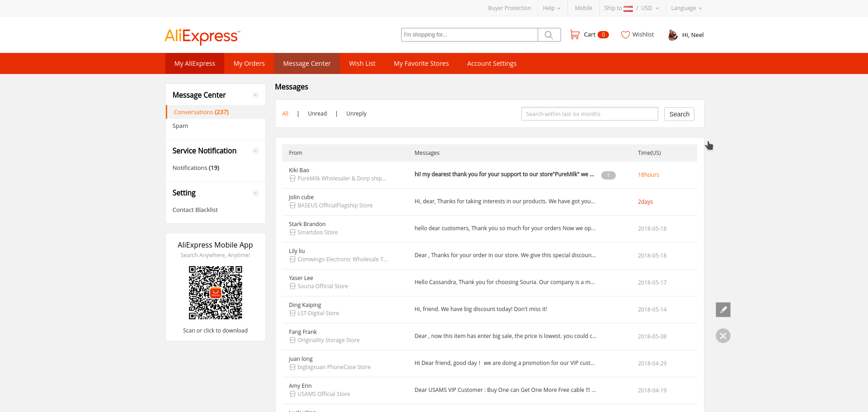Open the USD currency dropdown

tap(650, 8)
